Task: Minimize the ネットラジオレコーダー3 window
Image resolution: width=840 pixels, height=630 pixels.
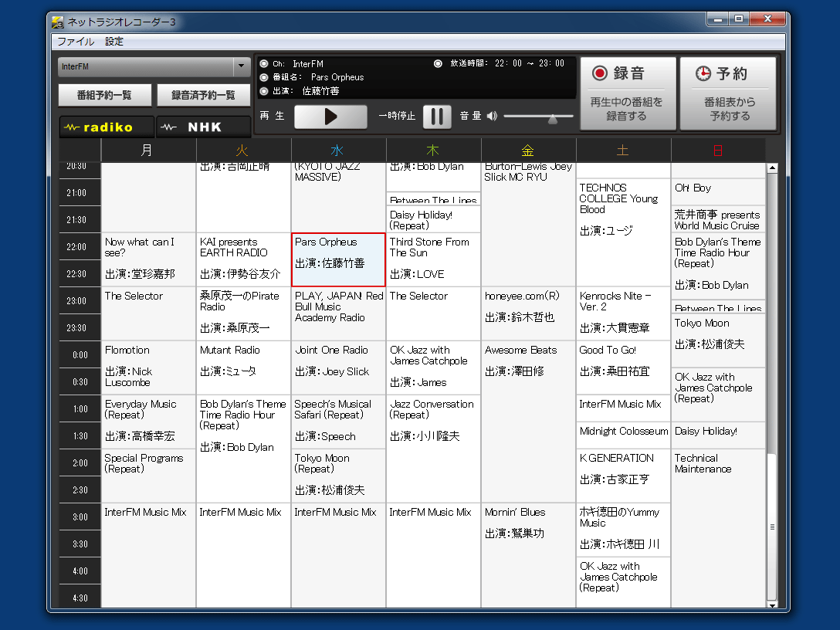Action: [x=718, y=19]
